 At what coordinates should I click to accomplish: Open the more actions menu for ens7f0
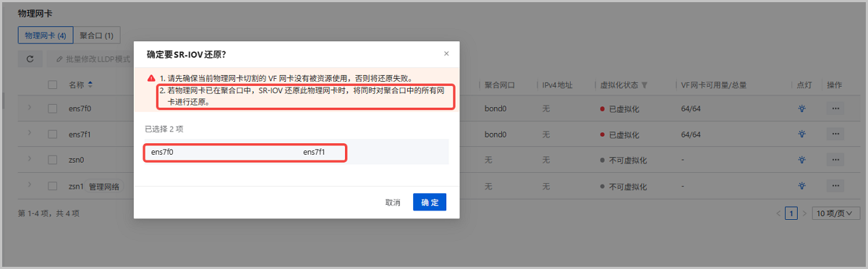[x=835, y=108]
